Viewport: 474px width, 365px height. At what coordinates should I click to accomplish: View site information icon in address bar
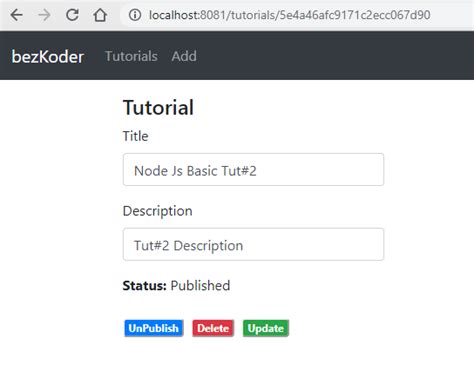[135, 15]
